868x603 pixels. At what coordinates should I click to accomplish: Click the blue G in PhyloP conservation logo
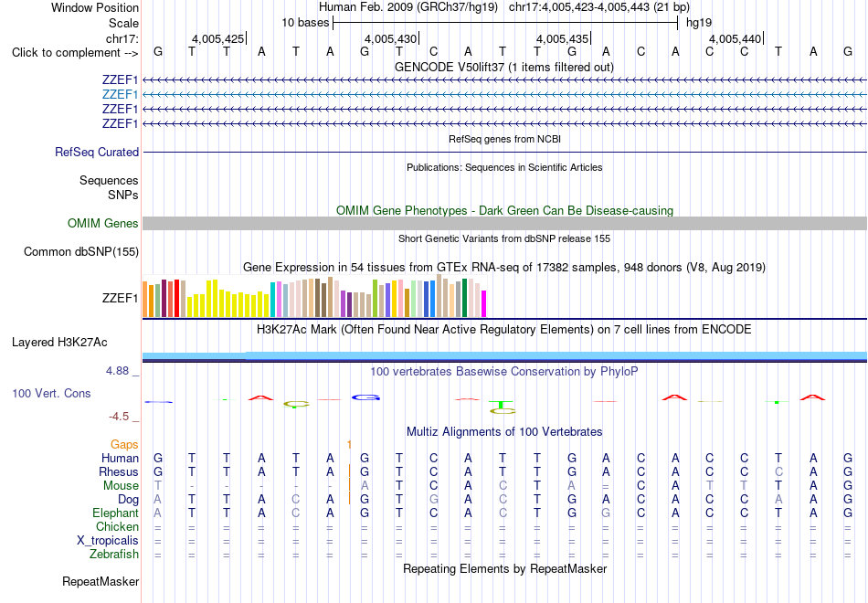(365, 397)
